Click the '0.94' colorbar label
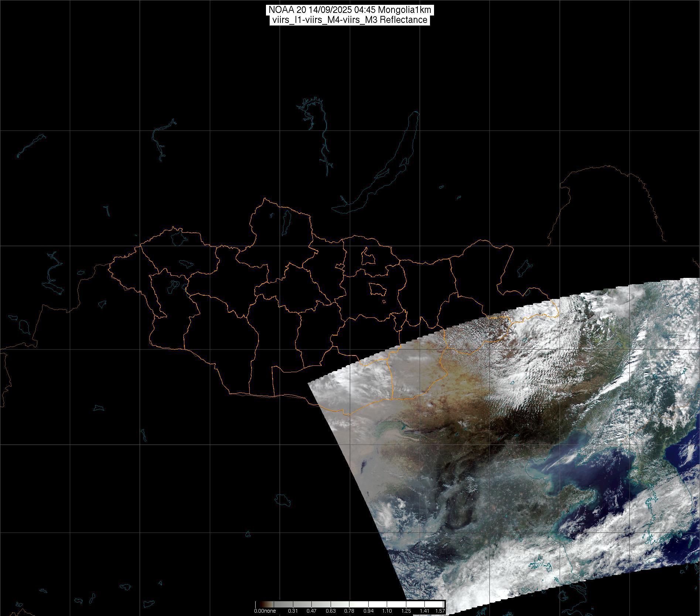The height and width of the screenshot is (616, 700). point(368,611)
